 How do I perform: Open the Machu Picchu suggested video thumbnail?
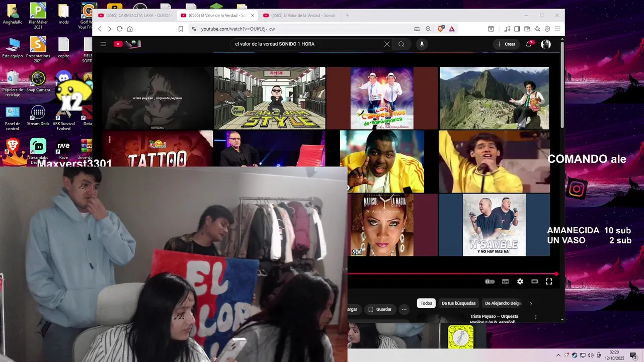point(495,98)
